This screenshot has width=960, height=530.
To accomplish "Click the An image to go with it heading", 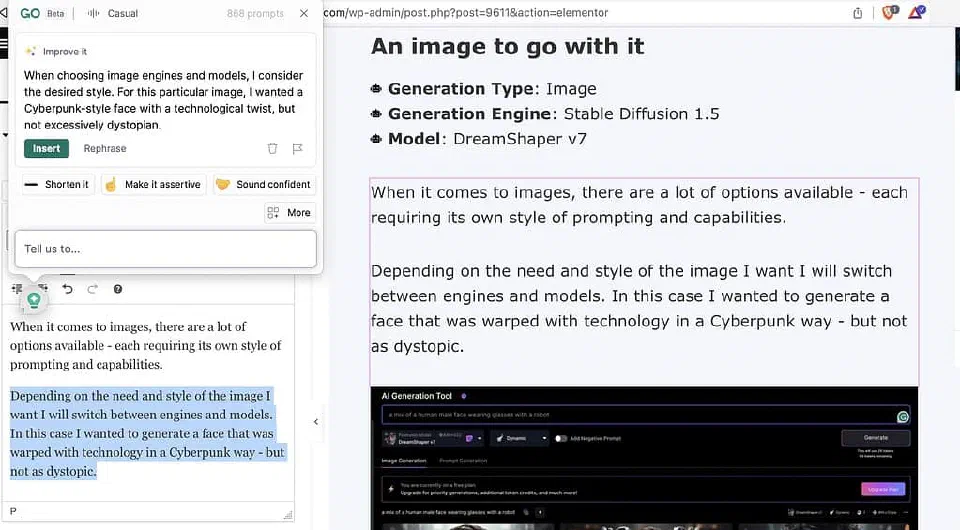I will click(508, 47).
